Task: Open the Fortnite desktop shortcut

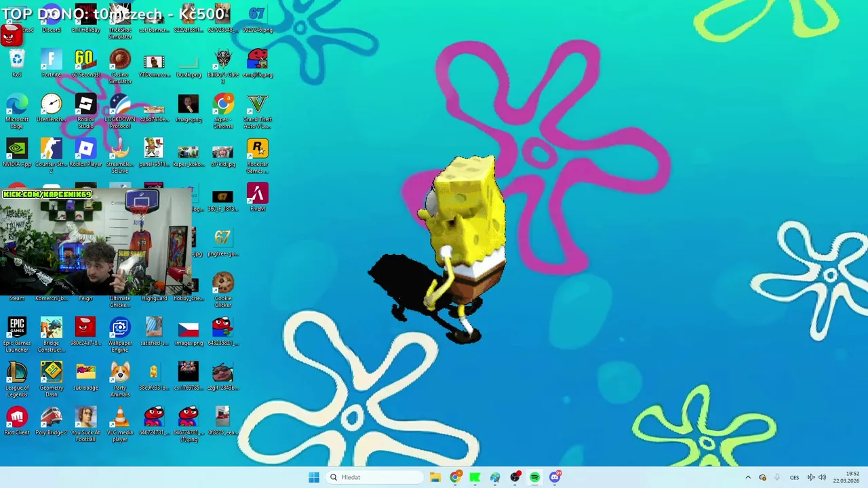Action: point(51,62)
